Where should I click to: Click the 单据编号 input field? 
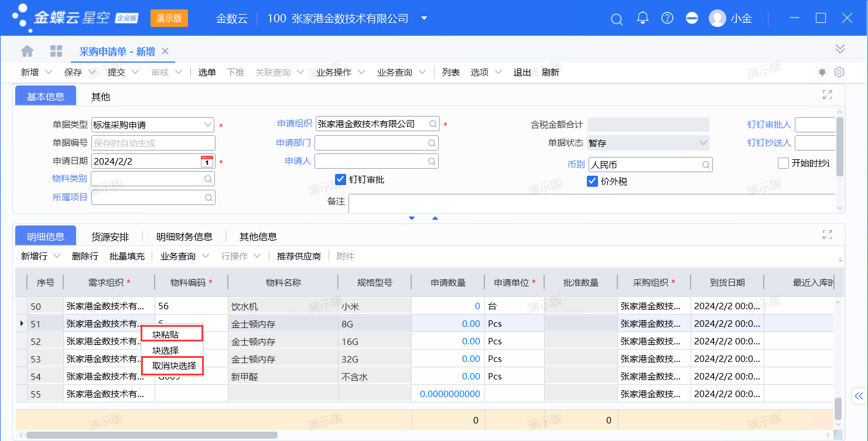coord(153,143)
